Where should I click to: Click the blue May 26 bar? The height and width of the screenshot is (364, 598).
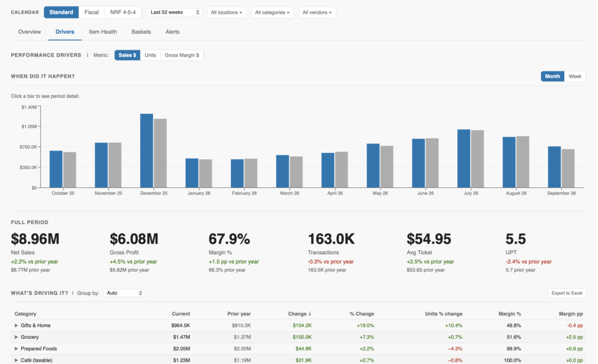click(x=373, y=166)
